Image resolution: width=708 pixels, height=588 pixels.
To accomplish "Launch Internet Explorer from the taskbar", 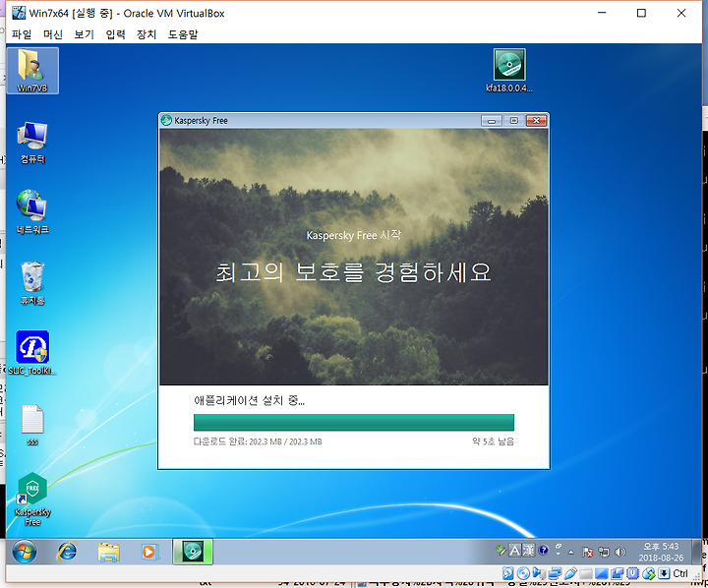I will point(67,552).
